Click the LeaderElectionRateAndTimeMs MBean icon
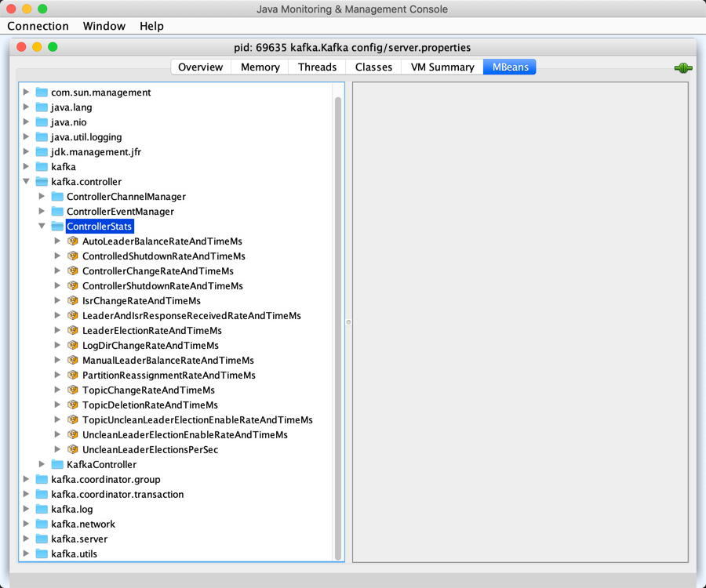This screenshot has height=588, width=706. 73,331
